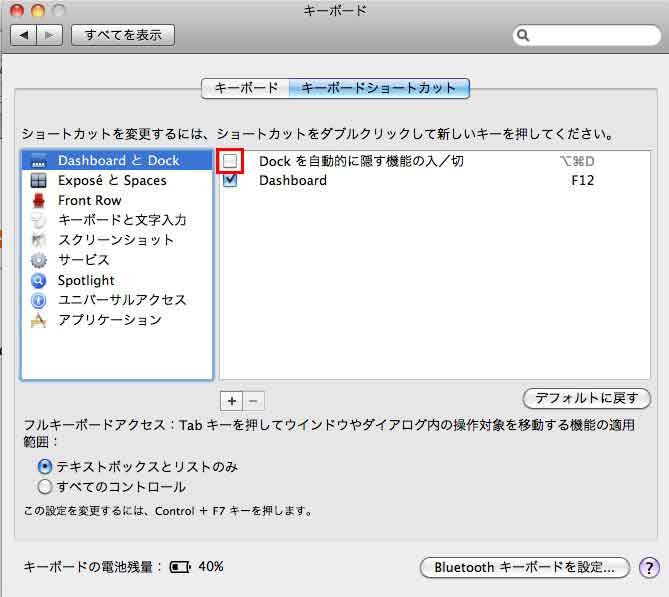
Task: Select the Exposé と Spaces icon
Action: click(x=39, y=180)
